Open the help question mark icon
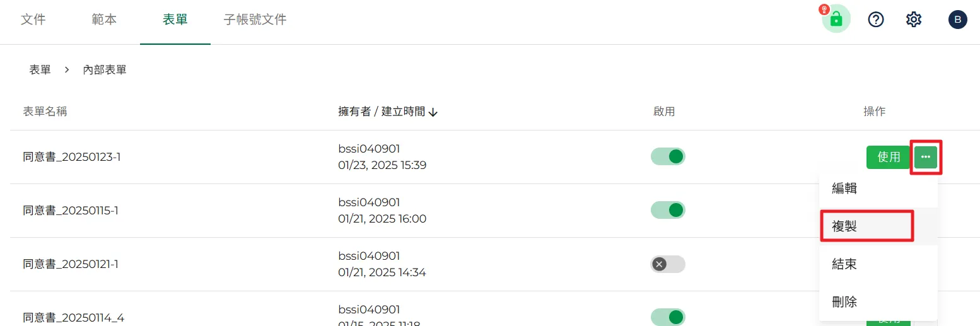 (876, 20)
